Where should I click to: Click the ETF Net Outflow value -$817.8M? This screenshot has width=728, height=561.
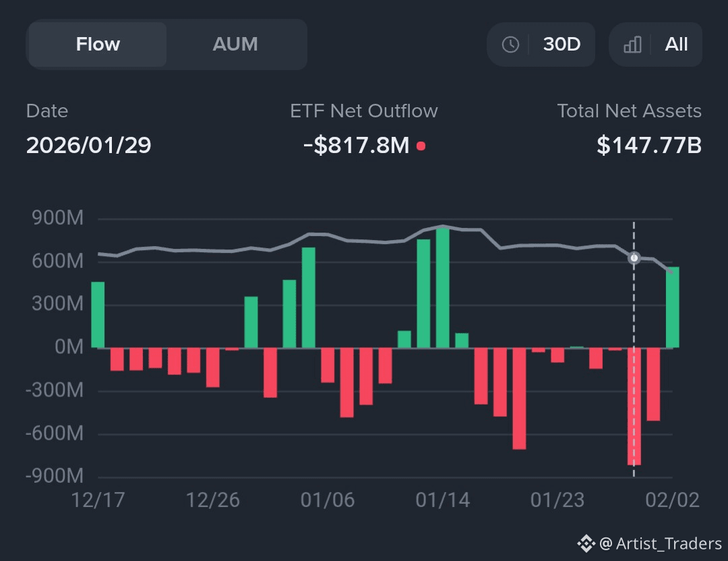point(357,145)
